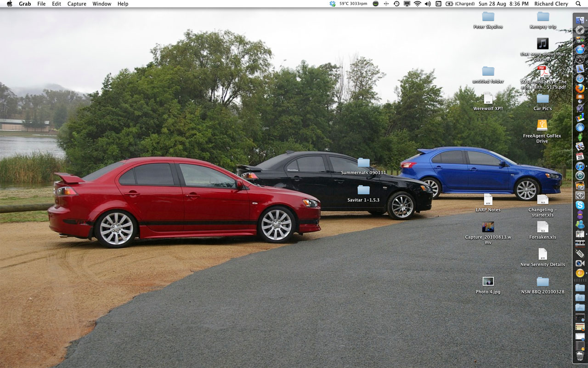The height and width of the screenshot is (368, 588).
Task: Launch Skype from the dock
Action: (580, 205)
